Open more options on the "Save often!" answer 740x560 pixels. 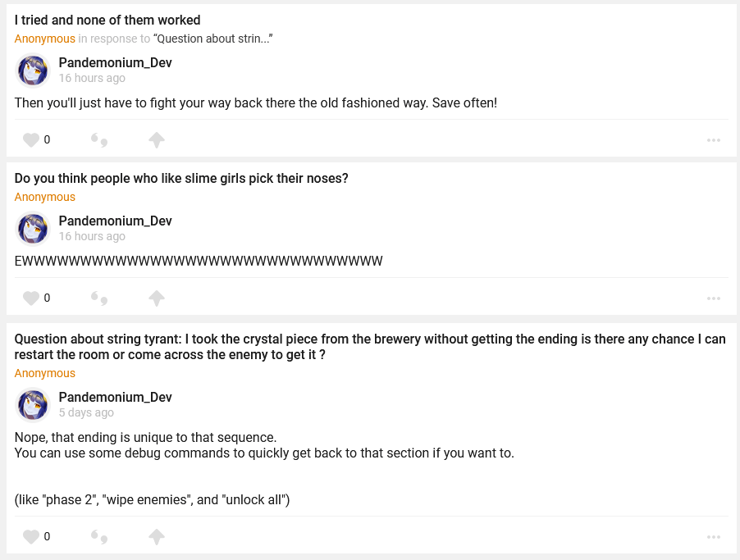click(713, 140)
